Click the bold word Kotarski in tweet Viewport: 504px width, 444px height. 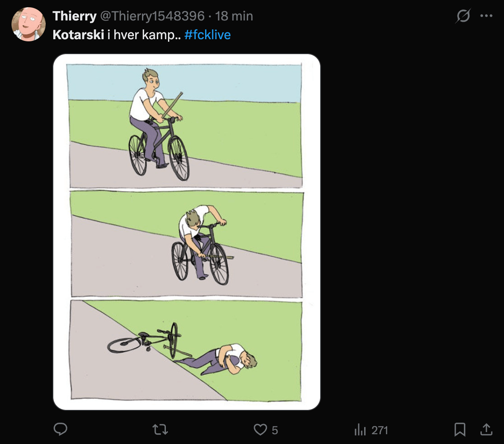tap(78, 35)
